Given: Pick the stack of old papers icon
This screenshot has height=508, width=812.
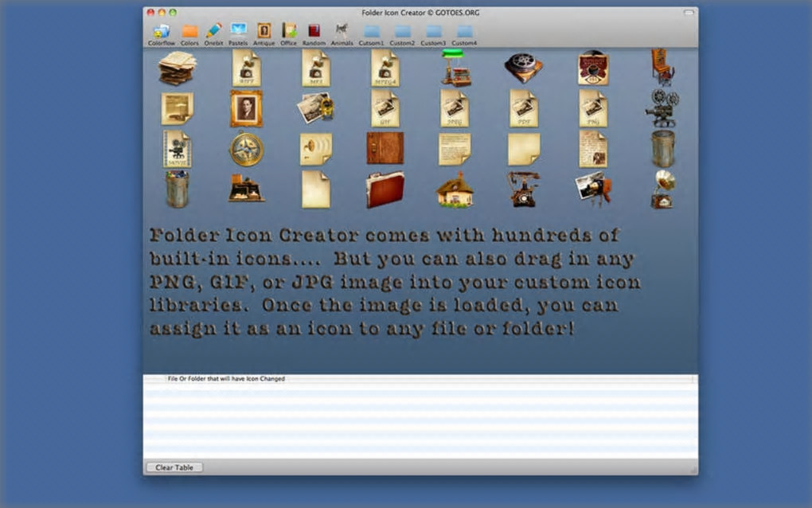Looking at the screenshot, I should pyautogui.click(x=177, y=68).
